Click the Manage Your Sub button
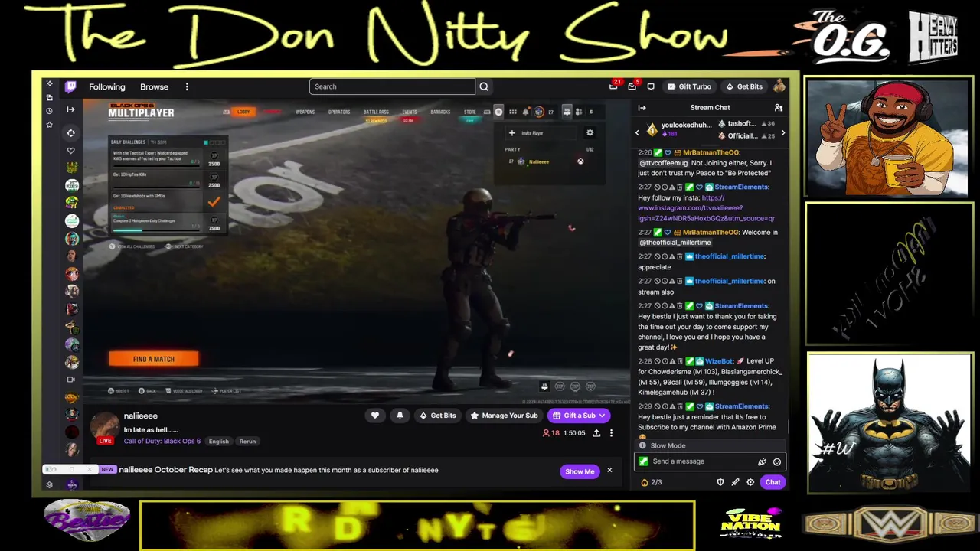The height and width of the screenshot is (551, 980). (x=504, y=416)
